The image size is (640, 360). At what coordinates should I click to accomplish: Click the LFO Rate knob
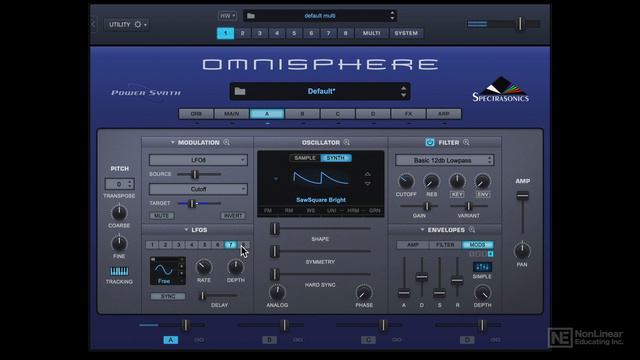pos(204,267)
